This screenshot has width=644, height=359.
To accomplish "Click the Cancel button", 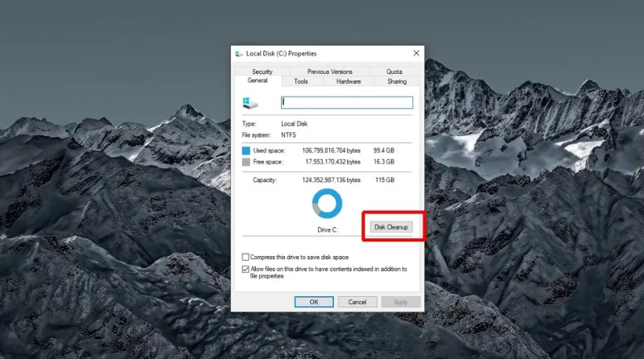I will 357,302.
